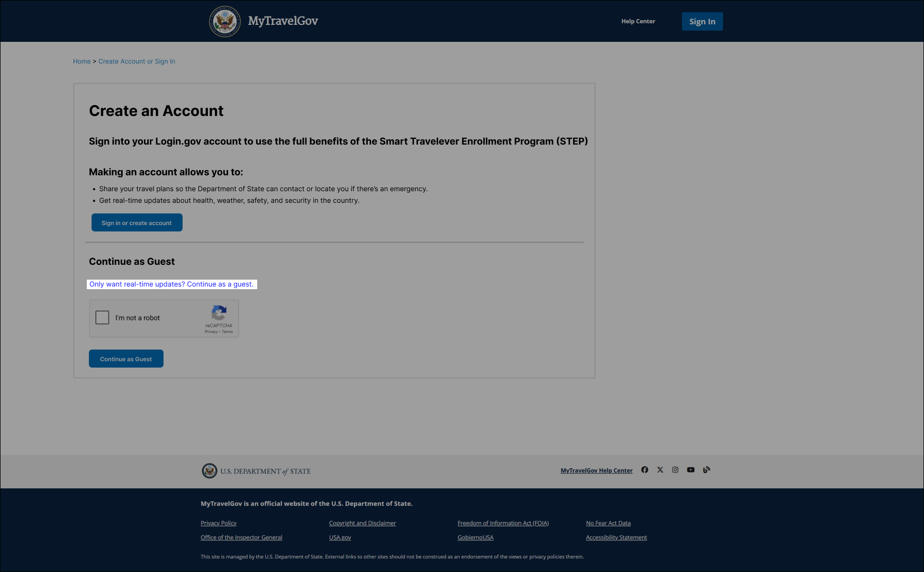The width and height of the screenshot is (924, 572).
Task: Open the X (Twitter) icon in footer
Action: 660,470
